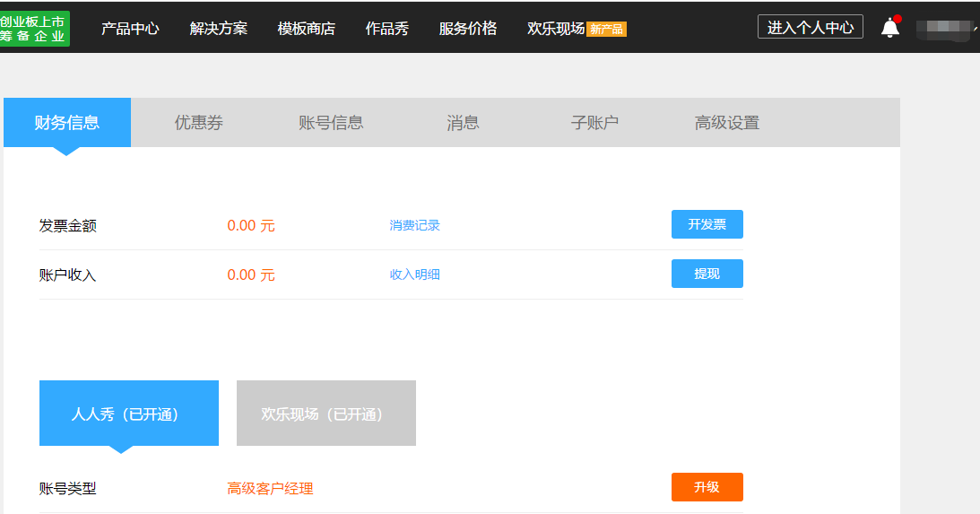
Task: Open 消费记录 link
Action: (414, 225)
